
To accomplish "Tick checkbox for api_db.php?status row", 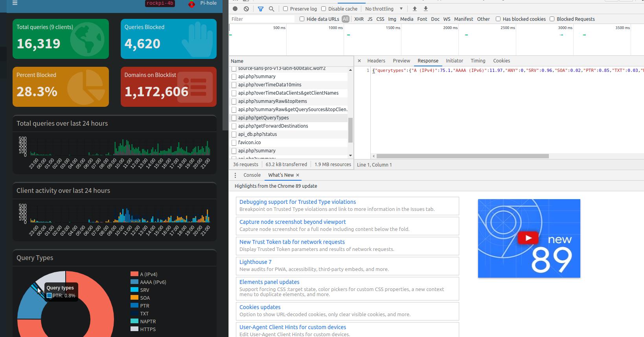I will click(x=234, y=134).
